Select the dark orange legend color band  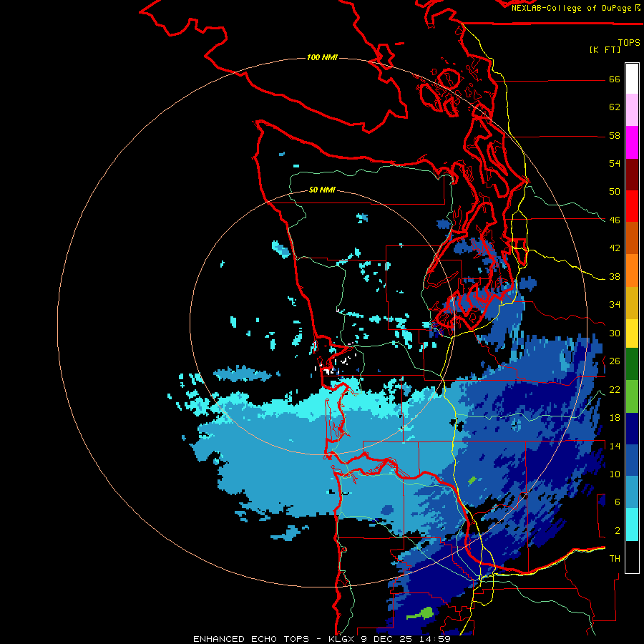click(x=632, y=238)
